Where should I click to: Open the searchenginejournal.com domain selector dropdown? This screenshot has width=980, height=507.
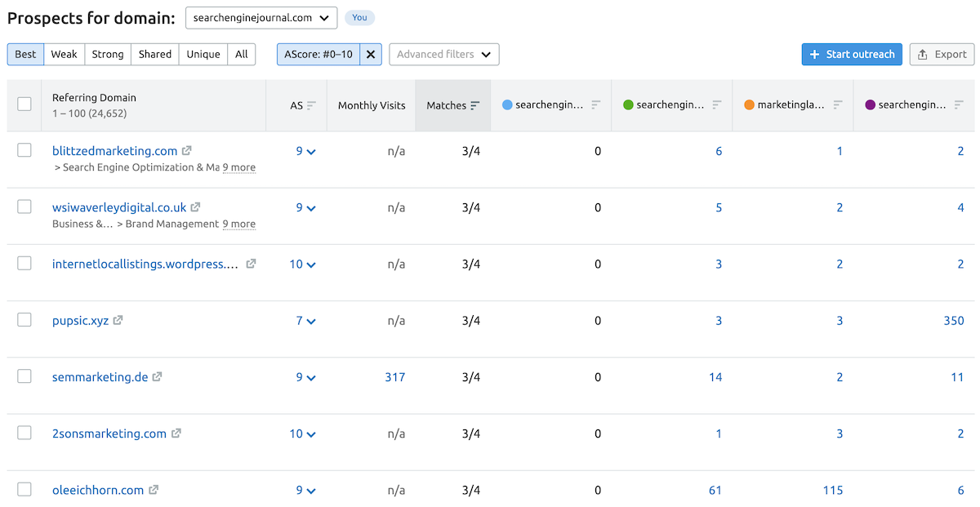pyautogui.click(x=261, y=17)
